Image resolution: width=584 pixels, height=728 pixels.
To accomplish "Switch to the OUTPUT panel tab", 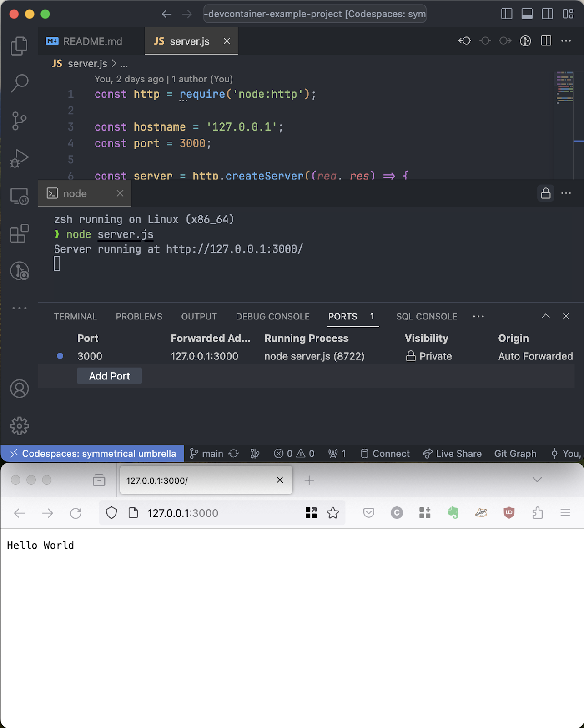I will (199, 317).
